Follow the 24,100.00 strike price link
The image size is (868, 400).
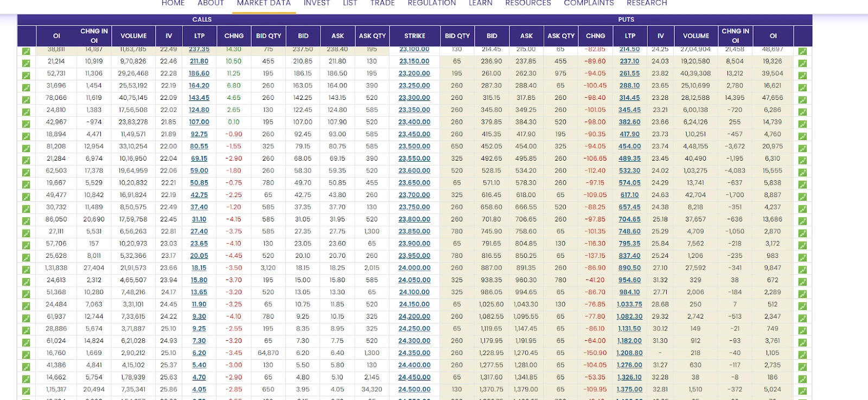click(414, 292)
